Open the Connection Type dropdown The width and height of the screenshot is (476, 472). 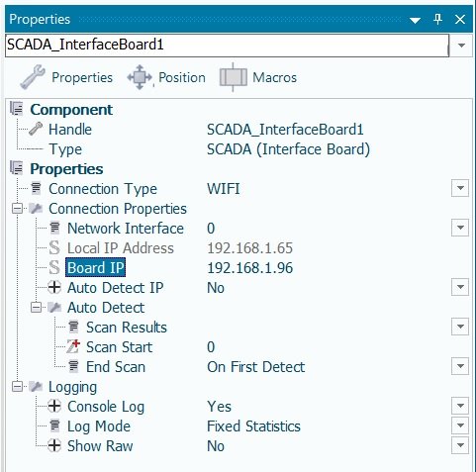460,188
